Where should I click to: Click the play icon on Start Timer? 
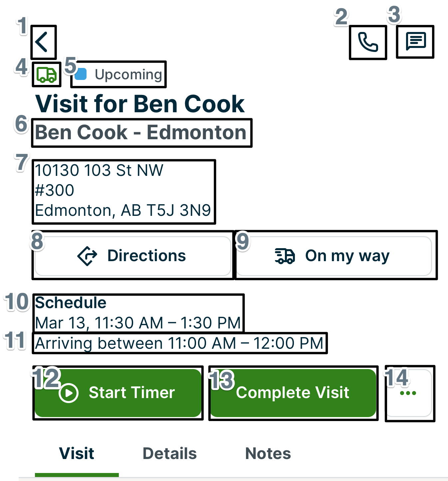[69, 393]
